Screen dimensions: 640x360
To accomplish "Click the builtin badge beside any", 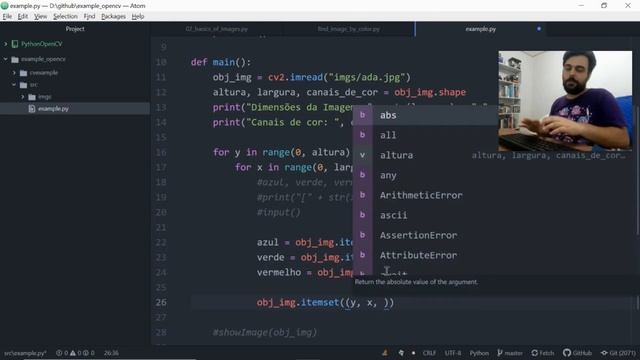I will click(x=362, y=175).
